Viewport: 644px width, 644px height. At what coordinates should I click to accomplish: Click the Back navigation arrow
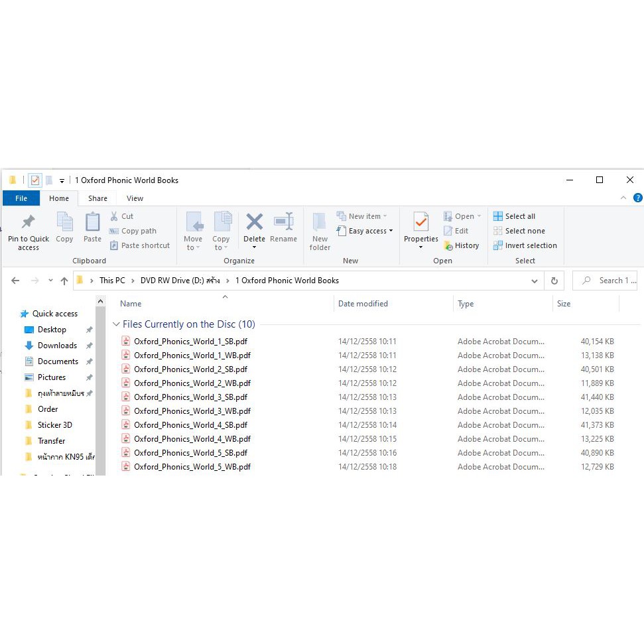coord(15,281)
